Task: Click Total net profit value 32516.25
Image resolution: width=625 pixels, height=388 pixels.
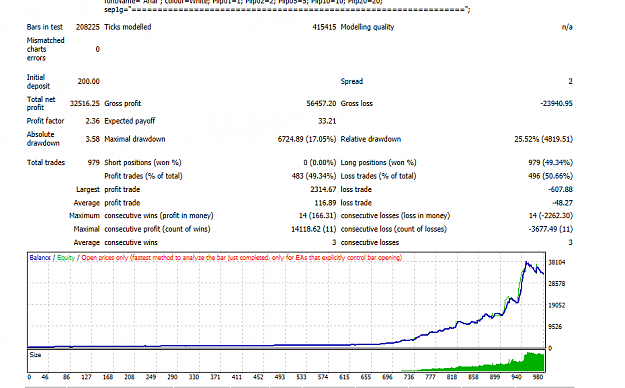Action: (x=85, y=103)
